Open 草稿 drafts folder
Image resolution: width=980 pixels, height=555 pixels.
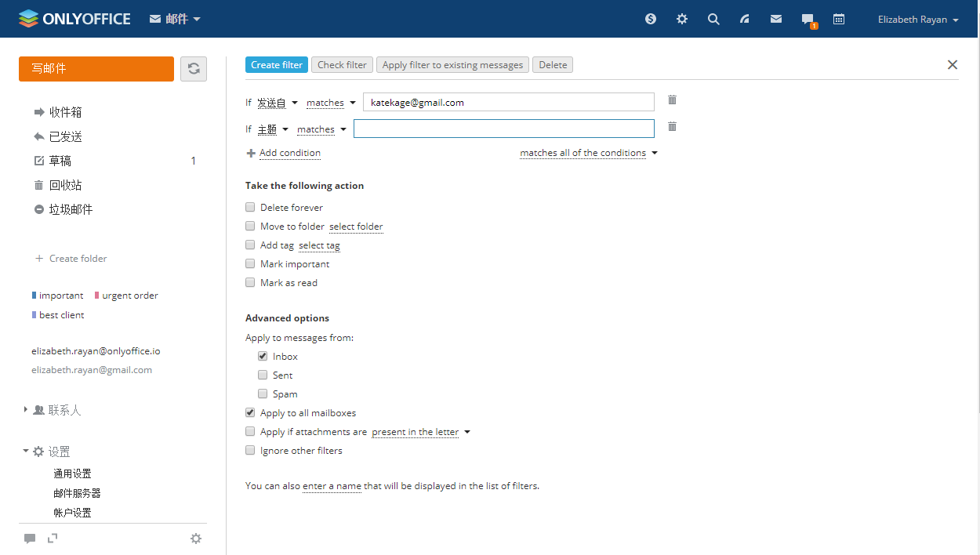60,161
